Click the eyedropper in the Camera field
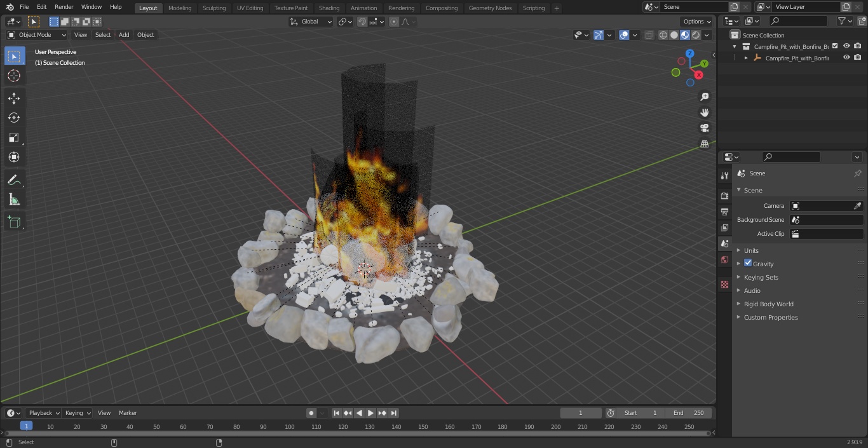Image resolution: width=868 pixels, height=448 pixels. pos(857,206)
